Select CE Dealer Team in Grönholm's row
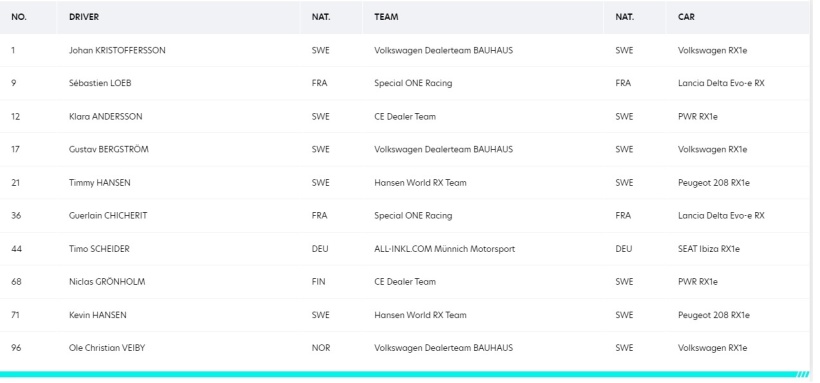Viewport: 820px width, 383px height. coord(405,281)
